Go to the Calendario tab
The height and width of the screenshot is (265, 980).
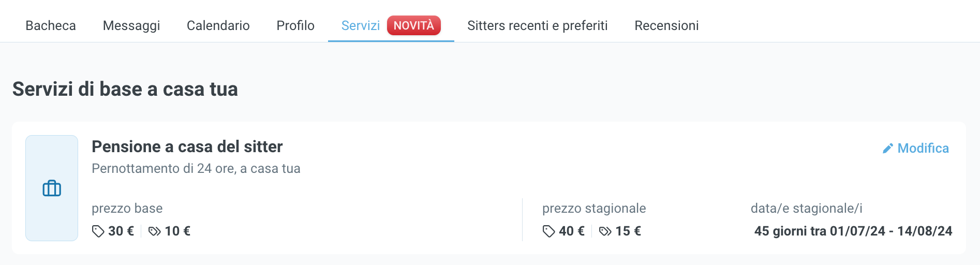tap(218, 25)
